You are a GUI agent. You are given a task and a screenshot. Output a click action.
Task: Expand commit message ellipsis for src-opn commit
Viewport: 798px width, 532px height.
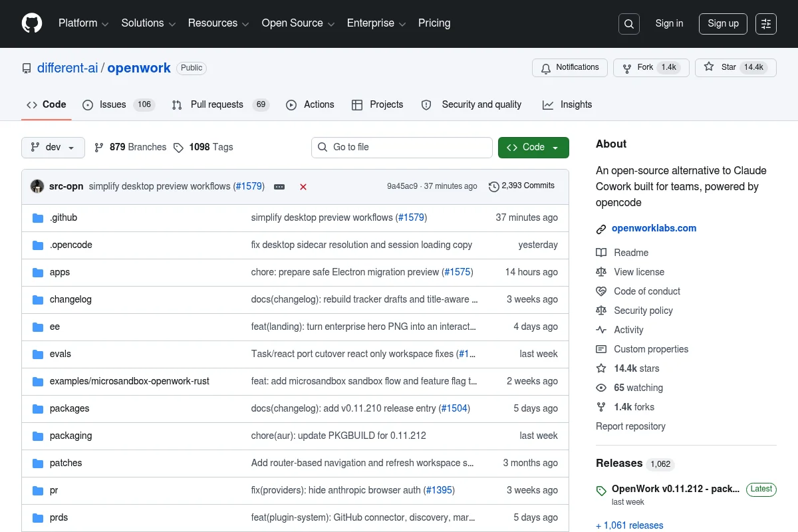[x=279, y=187]
